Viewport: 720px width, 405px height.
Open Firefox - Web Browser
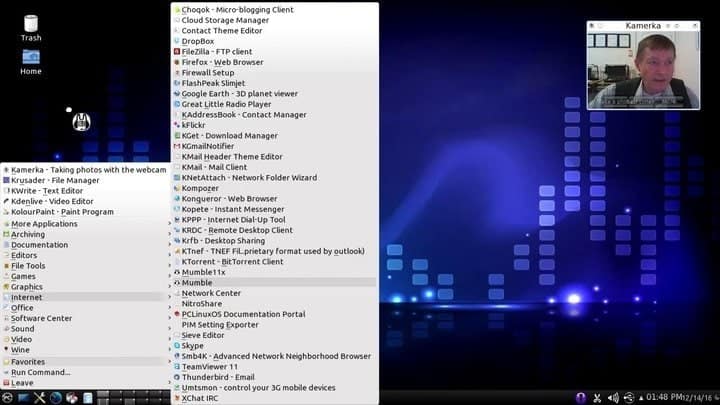[x=275, y=62]
